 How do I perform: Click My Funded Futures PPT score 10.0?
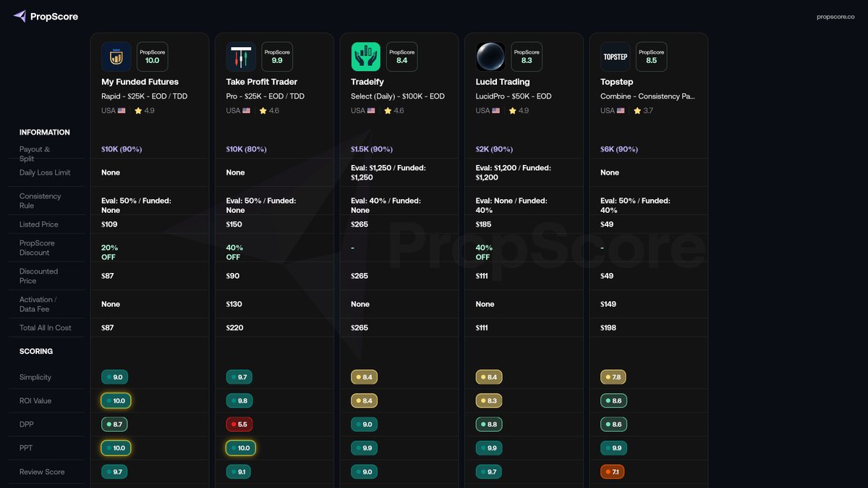click(116, 448)
